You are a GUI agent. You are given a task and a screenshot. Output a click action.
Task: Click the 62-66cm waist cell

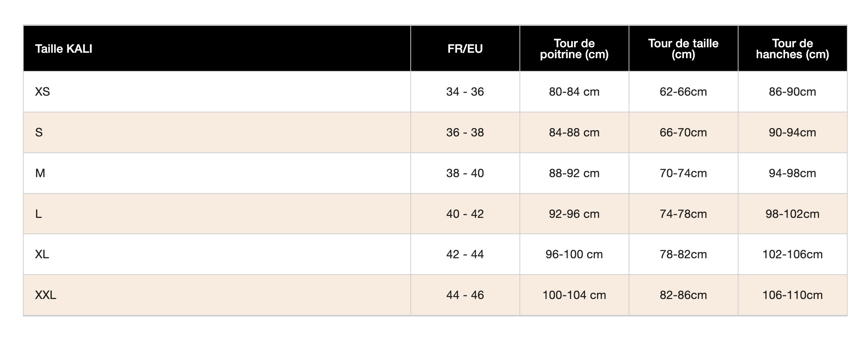point(683,92)
